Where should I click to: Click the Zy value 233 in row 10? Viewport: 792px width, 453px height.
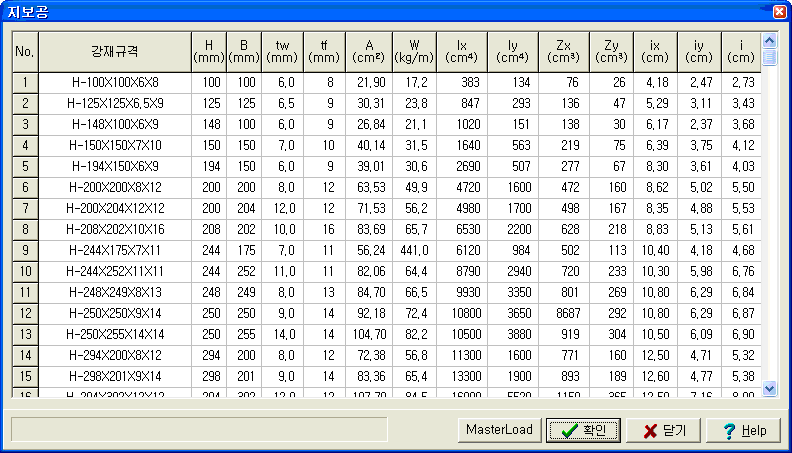click(x=611, y=271)
